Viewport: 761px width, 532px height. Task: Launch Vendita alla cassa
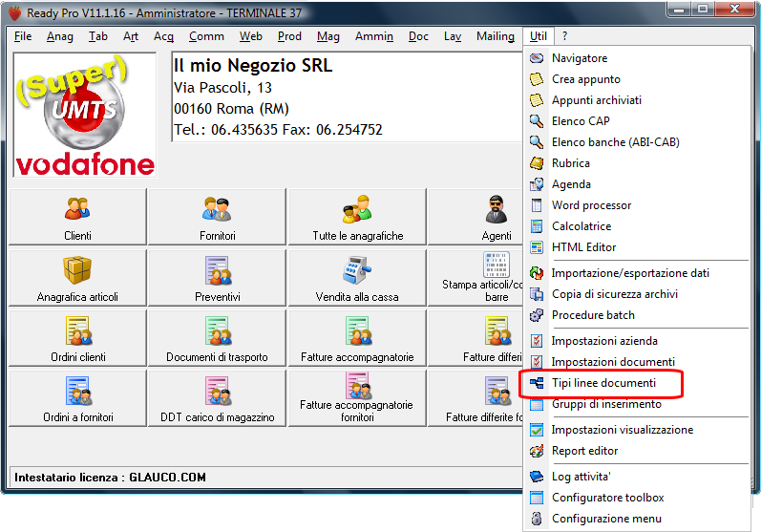point(358,278)
